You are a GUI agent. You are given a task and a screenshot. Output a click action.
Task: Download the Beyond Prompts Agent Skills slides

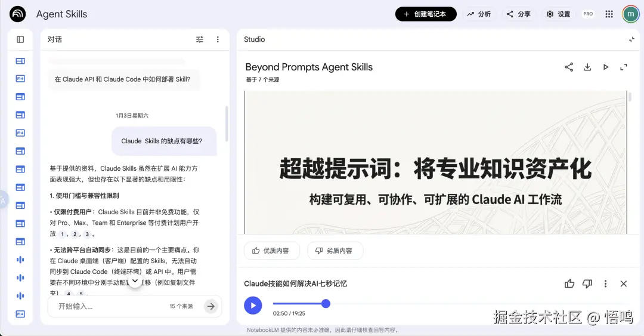coord(587,67)
